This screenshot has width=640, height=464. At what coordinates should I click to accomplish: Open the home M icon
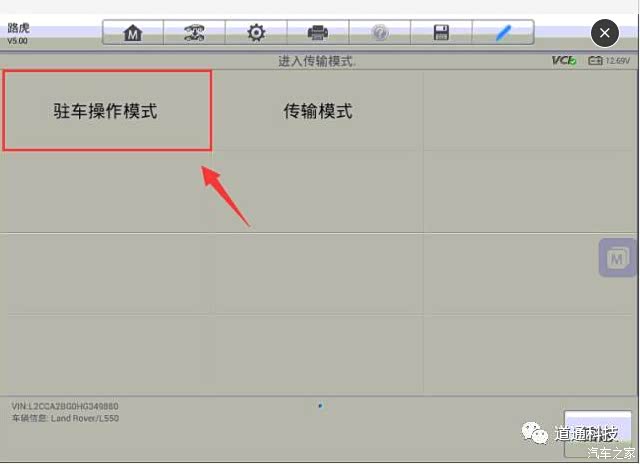click(133, 32)
